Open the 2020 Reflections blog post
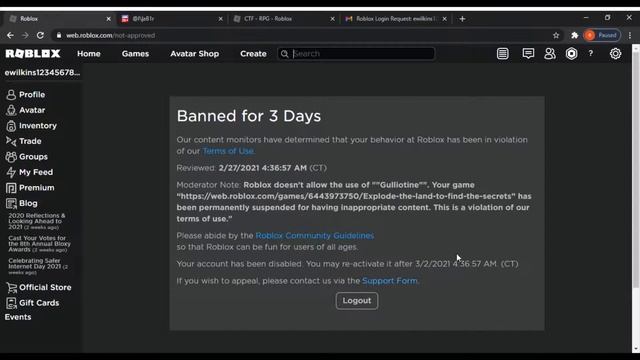This screenshot has width=640, height=360. pyautogui.click(x=37, y=221)
